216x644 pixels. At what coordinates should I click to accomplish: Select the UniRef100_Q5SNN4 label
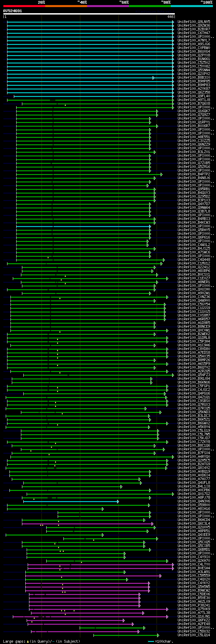pyautogui.click(x=194, y=70)
